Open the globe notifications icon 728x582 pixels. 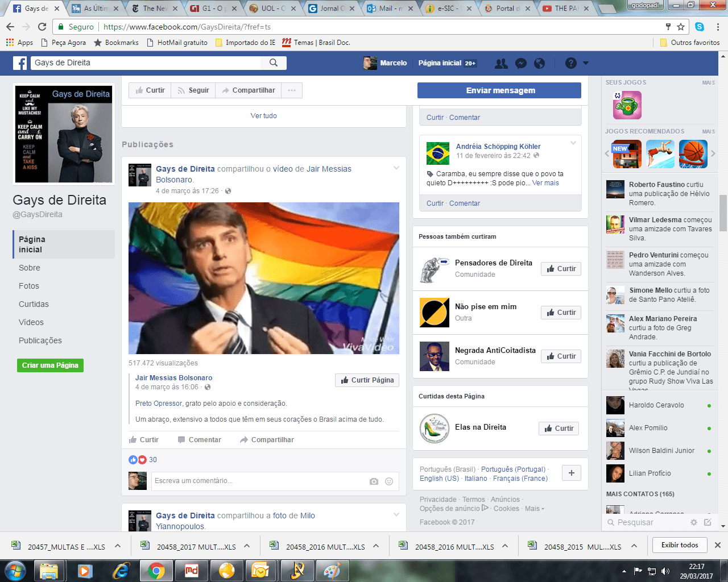click(x=539, y=63)
